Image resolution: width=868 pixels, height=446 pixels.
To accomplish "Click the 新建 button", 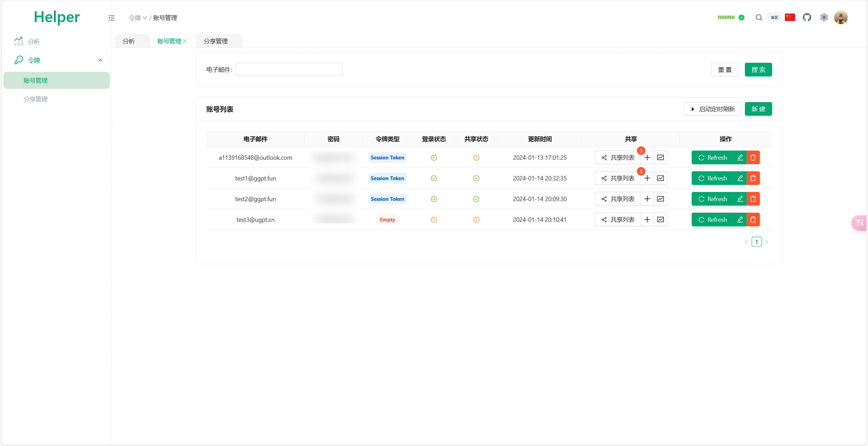I will (758, 109).
